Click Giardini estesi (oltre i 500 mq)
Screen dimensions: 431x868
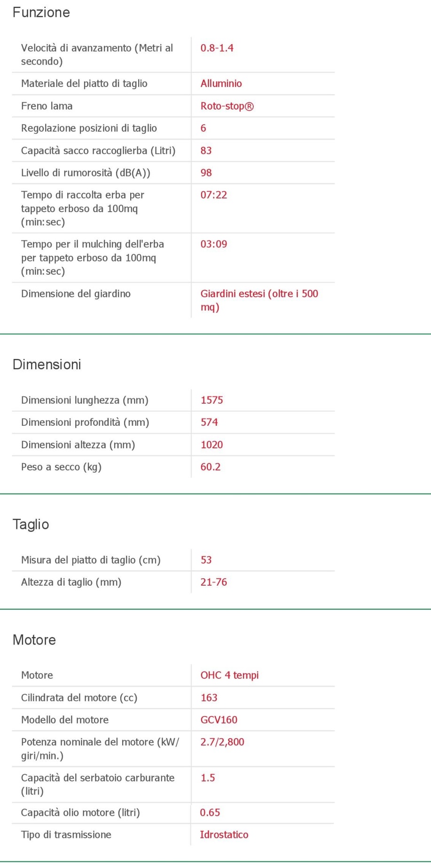(x=259, y=300)
